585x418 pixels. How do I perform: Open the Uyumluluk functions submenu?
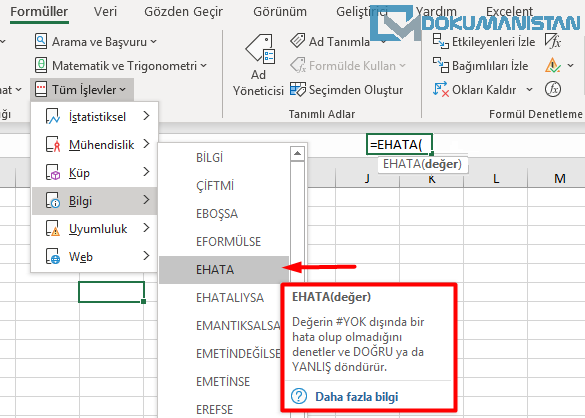tap(94, 228)
